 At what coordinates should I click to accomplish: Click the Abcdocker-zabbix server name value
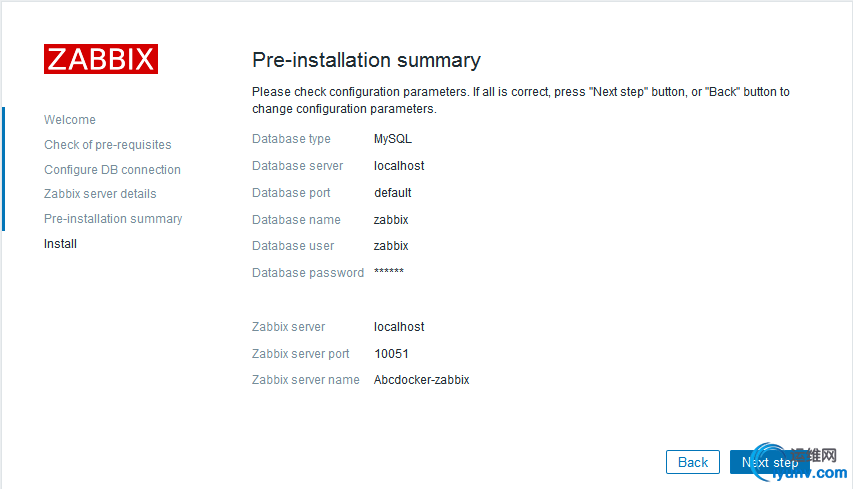click(422, 380)
